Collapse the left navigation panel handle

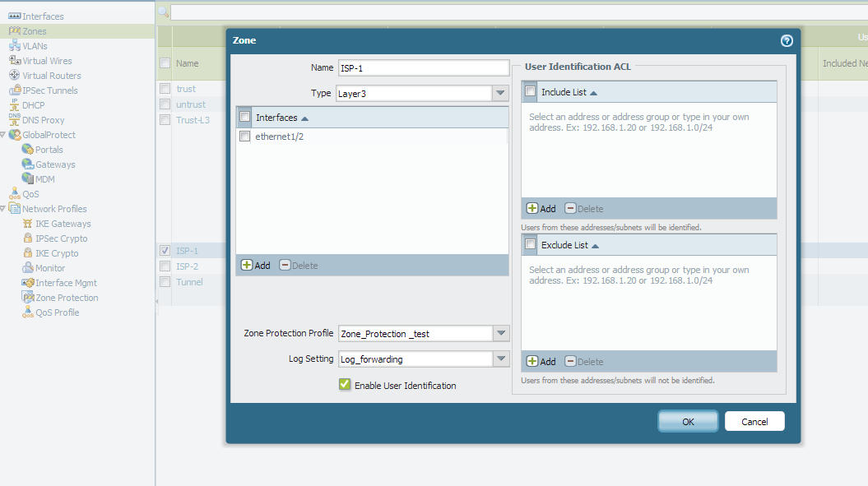pyautogui.click(x=156, y=301)
